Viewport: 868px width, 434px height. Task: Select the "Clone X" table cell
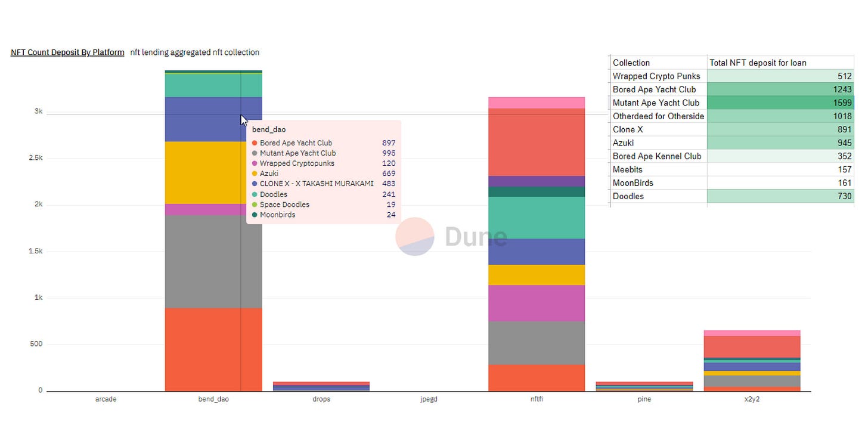659,129
